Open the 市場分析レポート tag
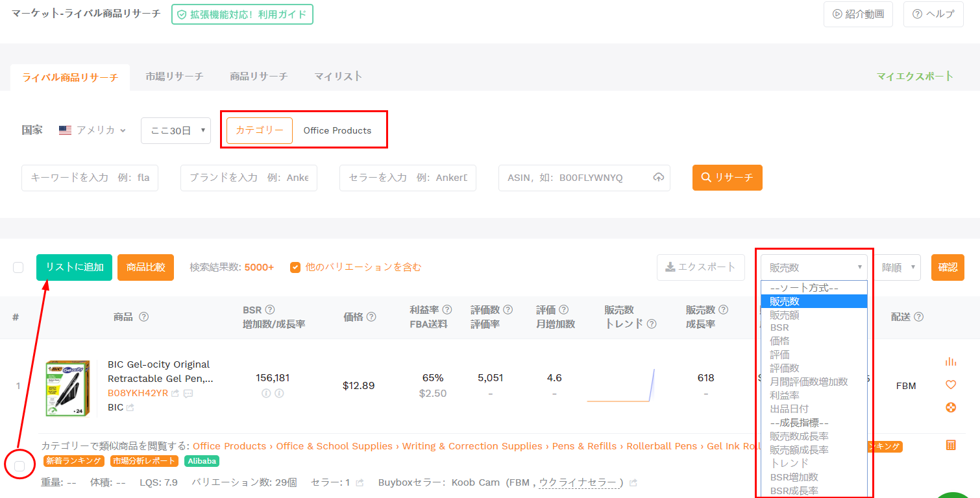Image resolution: width=980 pixels, height=498 pixels. (144, 461)
